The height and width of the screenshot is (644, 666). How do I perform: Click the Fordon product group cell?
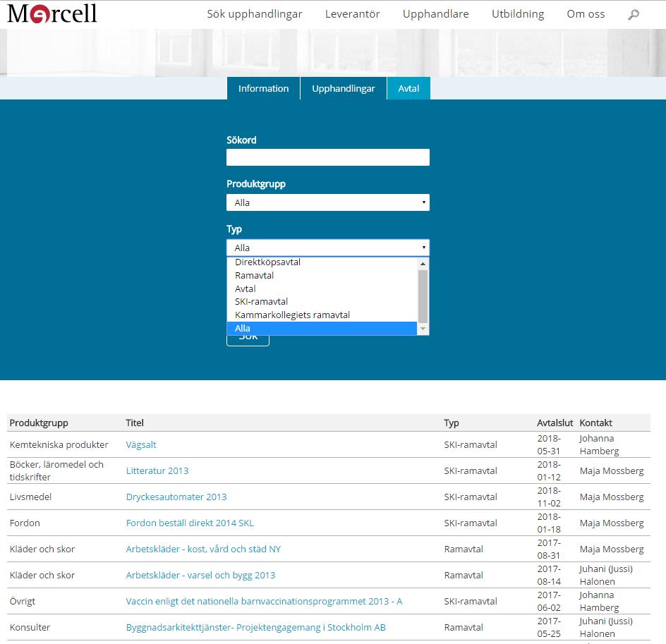25,523
